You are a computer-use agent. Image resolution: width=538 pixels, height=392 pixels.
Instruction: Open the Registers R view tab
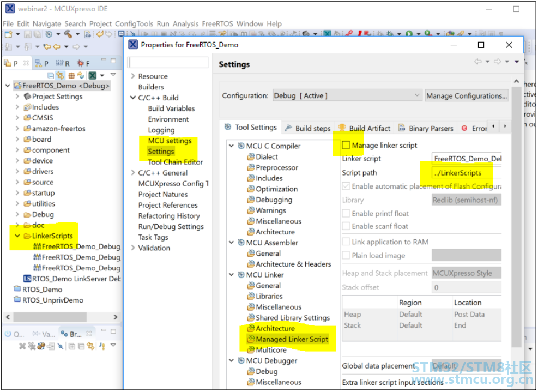click(x=63, y=63)
